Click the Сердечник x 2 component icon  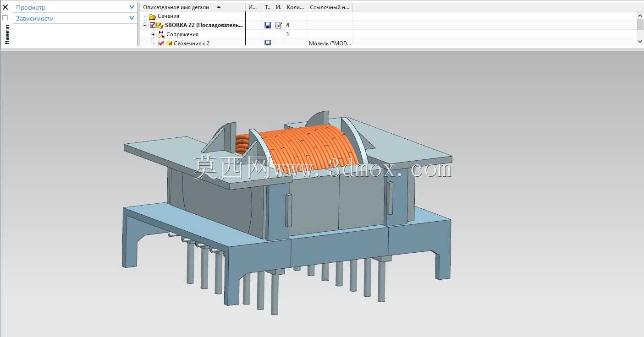click(x=169, y=43)
